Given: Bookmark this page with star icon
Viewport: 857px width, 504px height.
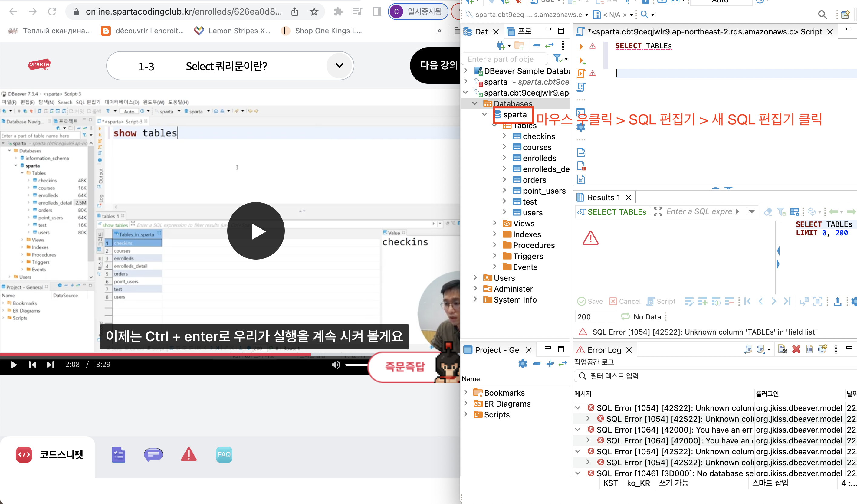Looking at the screenshot, I should [x=314, y=11].
